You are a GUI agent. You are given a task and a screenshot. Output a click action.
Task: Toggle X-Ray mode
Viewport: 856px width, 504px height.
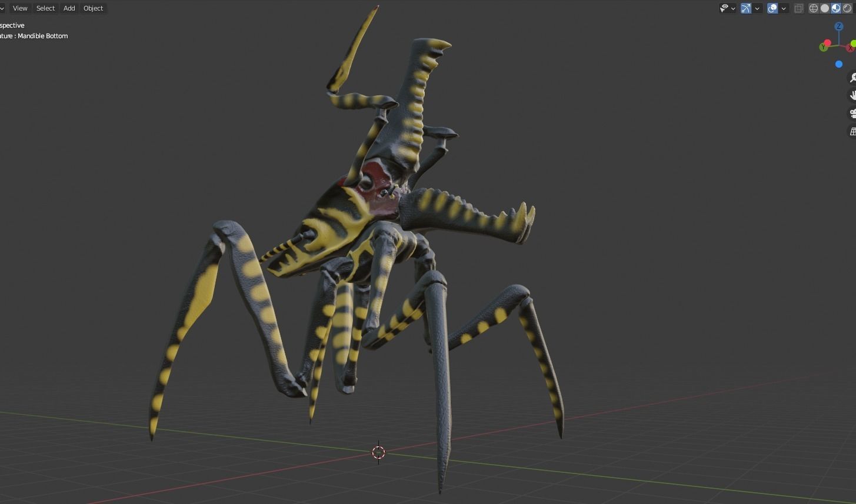tap(798, 8)
